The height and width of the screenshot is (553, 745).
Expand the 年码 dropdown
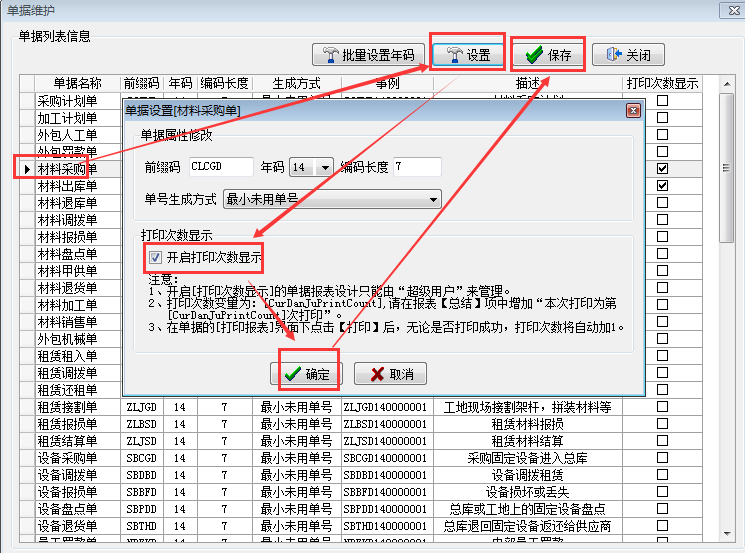(324, 168)
